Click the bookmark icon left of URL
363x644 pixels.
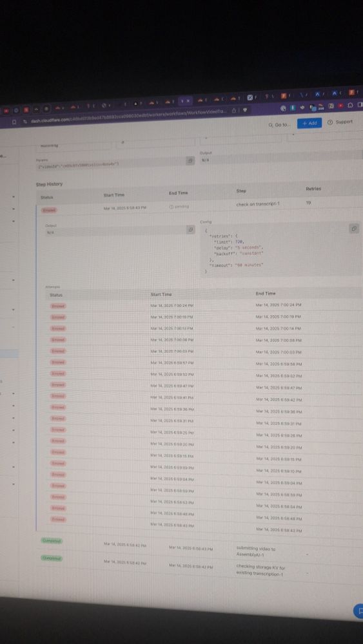(14, 122)
